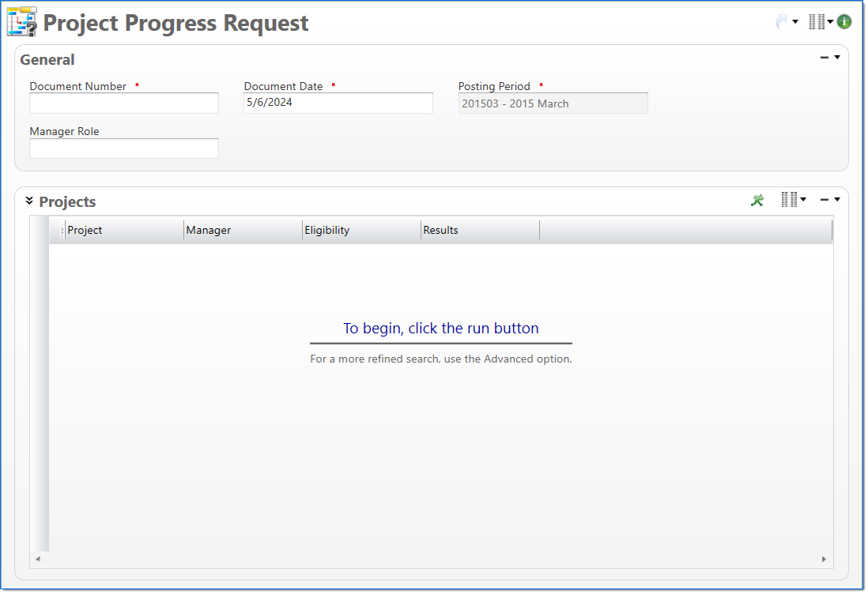This screenshot has width=868, height=594.
Task: Open dropdown arrow beside curved arrow icon
Action: 795,22
